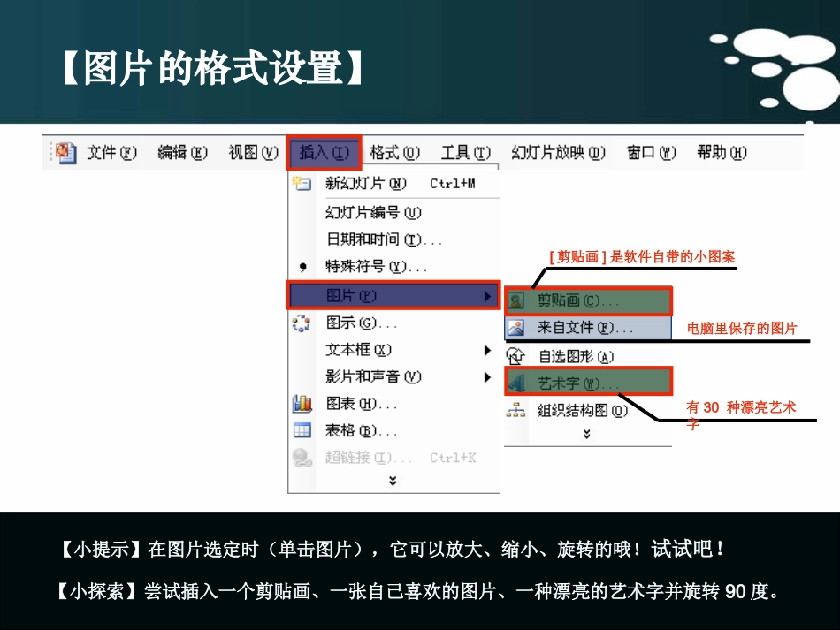Open the 幻灯片放映(D) menu
Image resolution: width=840 pixels, height=630 pixels.
558,153
